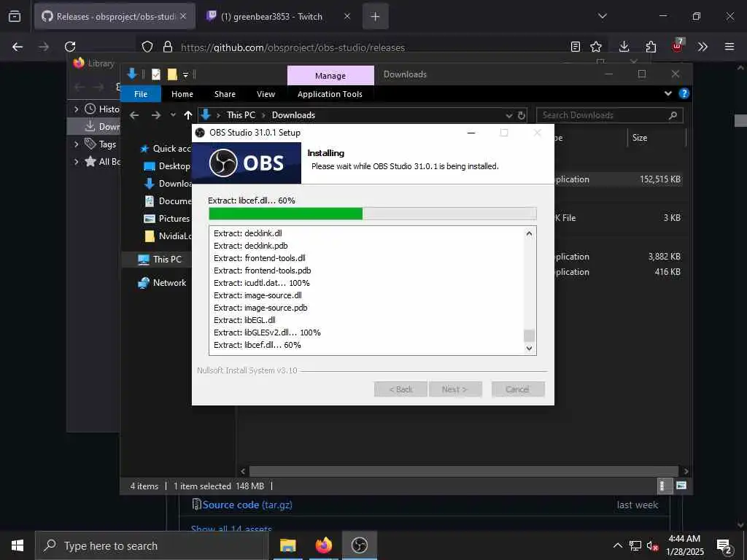
Task: Click Explorer horizontal scrollbar
Action: tap(463, 471)
